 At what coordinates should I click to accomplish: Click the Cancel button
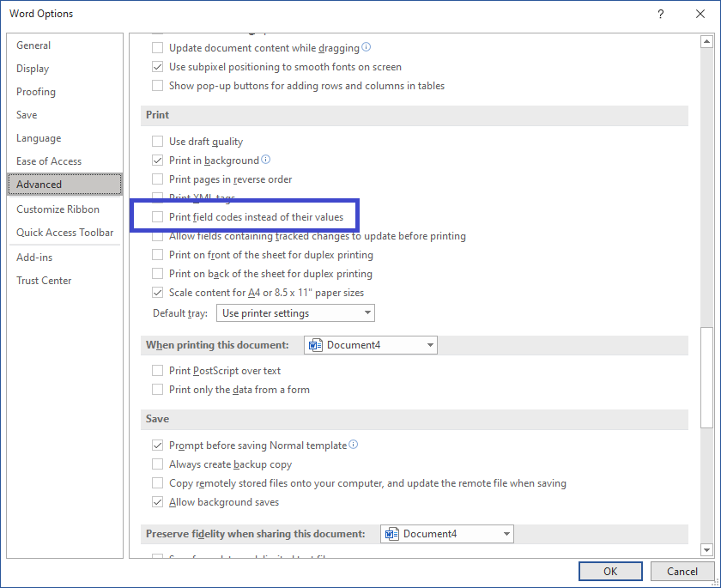(x=682, y=571)
